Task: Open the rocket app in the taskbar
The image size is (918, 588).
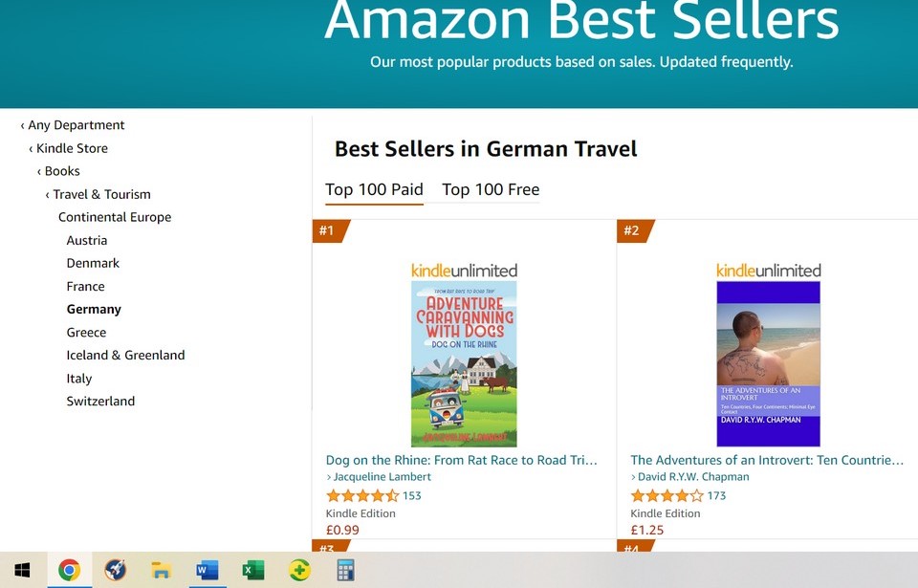Action: coord(115,571)
